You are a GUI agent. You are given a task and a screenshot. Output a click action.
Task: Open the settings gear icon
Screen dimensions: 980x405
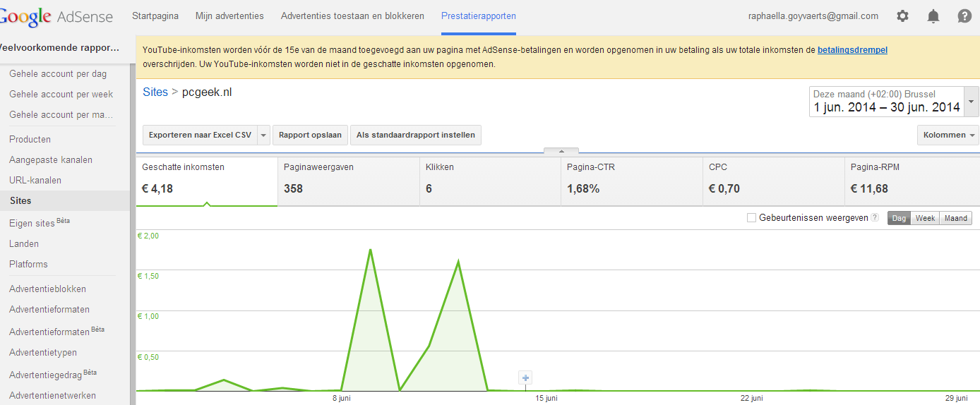click(x=902, y=16)
